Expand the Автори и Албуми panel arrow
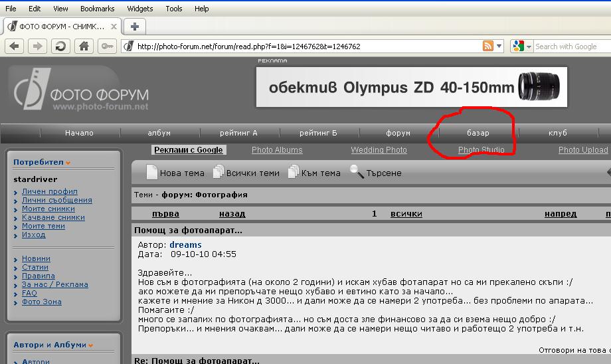Image resolution: width=611 pixels, height=364 pixels. [x=90, y=345]
